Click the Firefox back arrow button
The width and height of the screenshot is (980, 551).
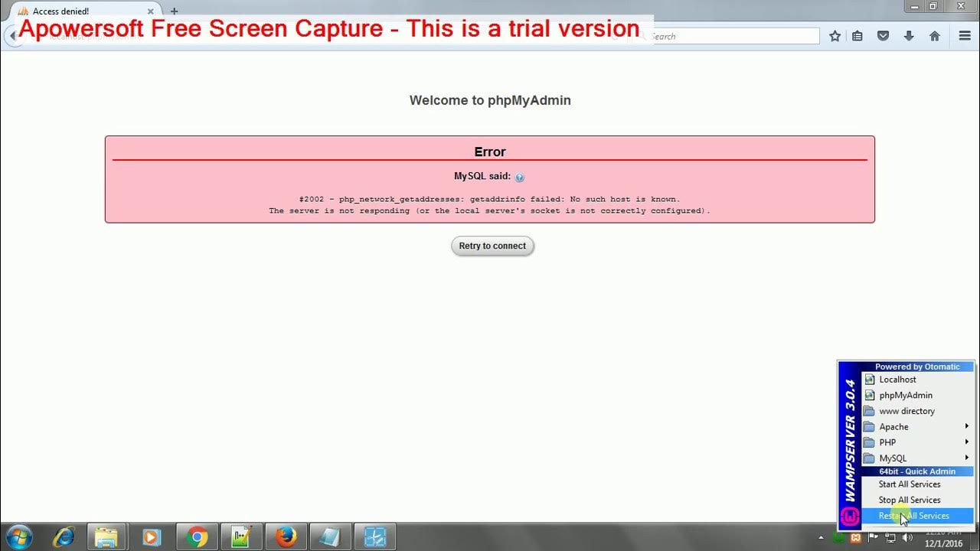click(x=12, y=36)
